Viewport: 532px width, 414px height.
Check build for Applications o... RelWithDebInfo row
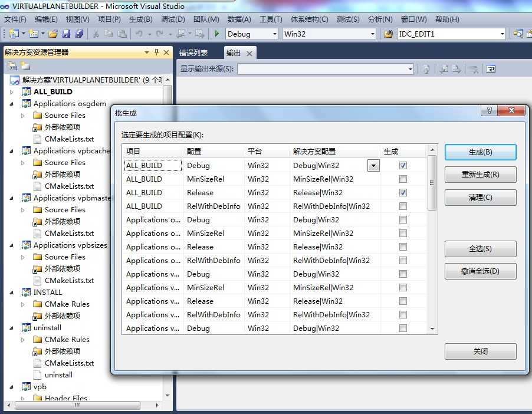pos(403,261)
